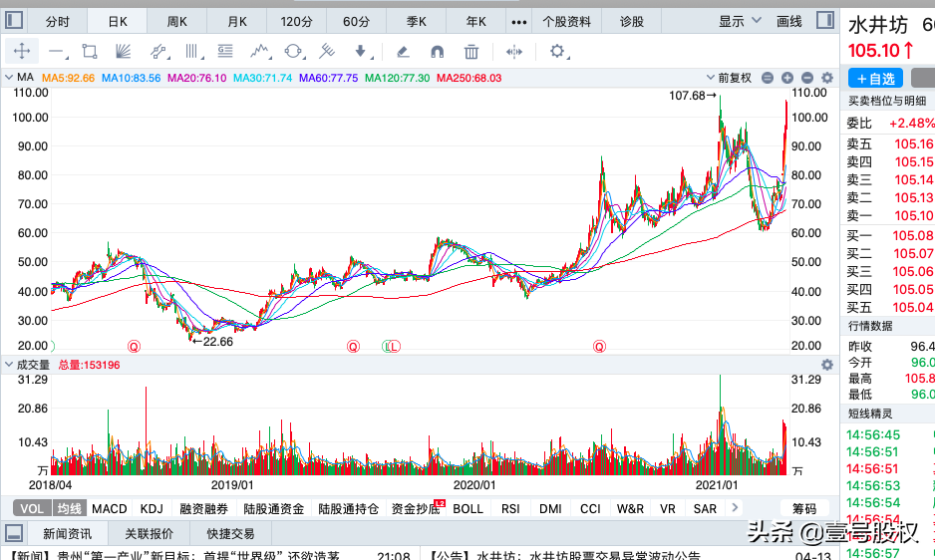Toggle the bottom panel layout icon

coord(14,532)
